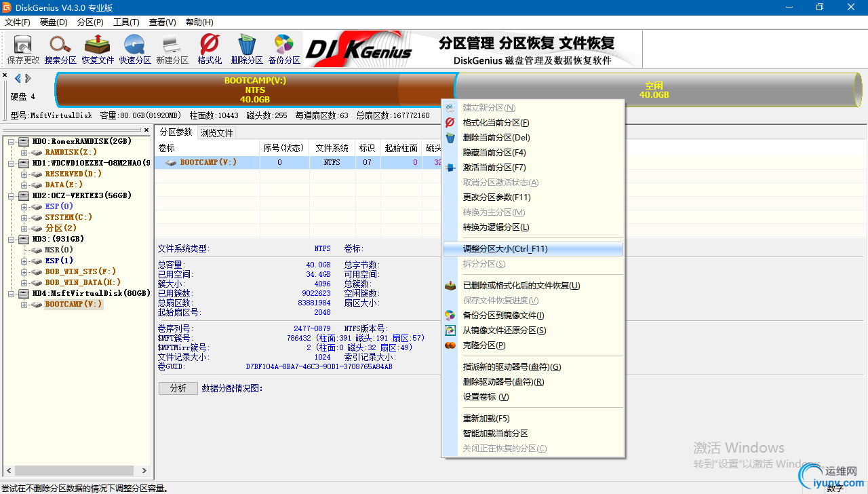
Task: Click the restore from image icon in menu
Action: (x=450, y=330)
